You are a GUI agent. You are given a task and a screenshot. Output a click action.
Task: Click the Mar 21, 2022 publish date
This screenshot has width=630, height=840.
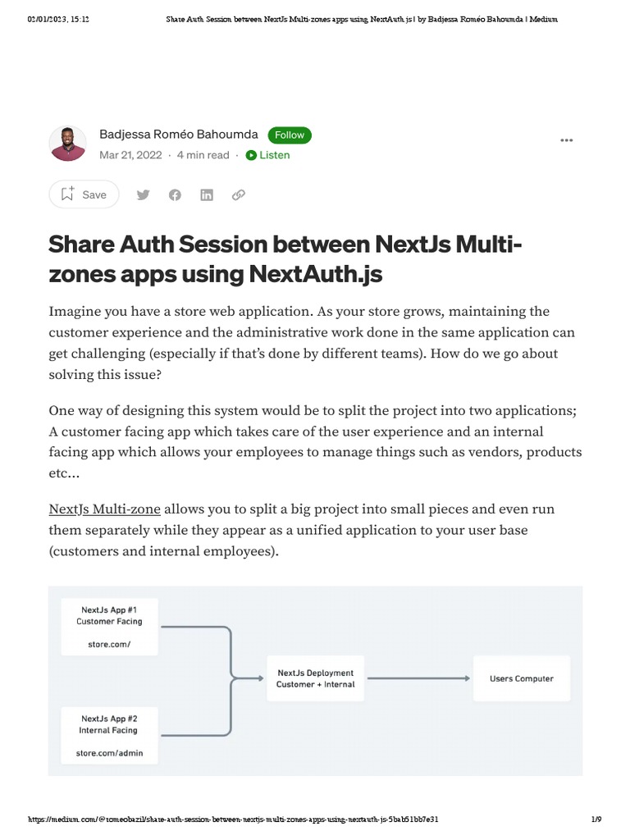pos(130,155)
